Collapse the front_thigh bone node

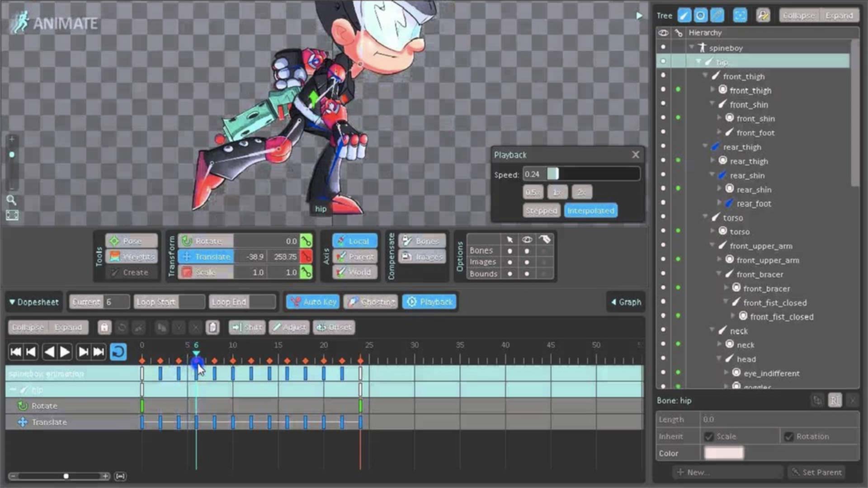pos(705,76)
